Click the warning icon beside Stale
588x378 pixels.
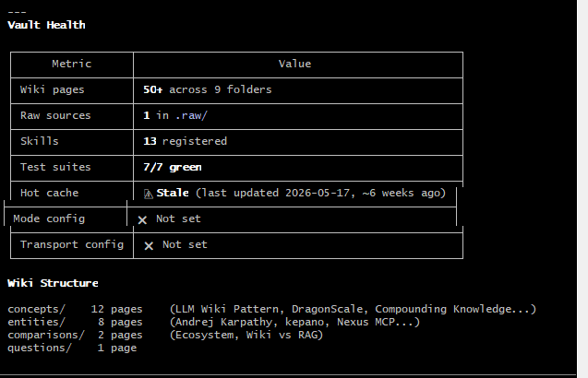(148, 194)
